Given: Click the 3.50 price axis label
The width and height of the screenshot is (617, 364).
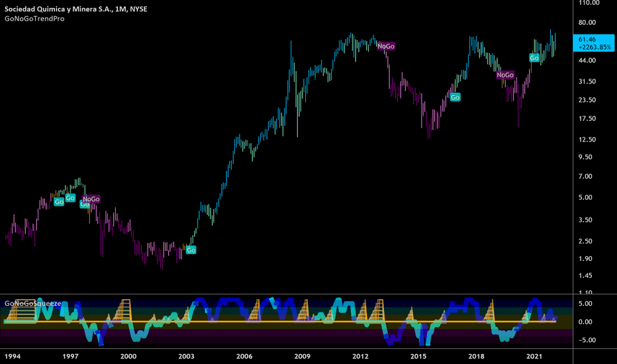Looking at the screenshot, I should coord(585,220).
